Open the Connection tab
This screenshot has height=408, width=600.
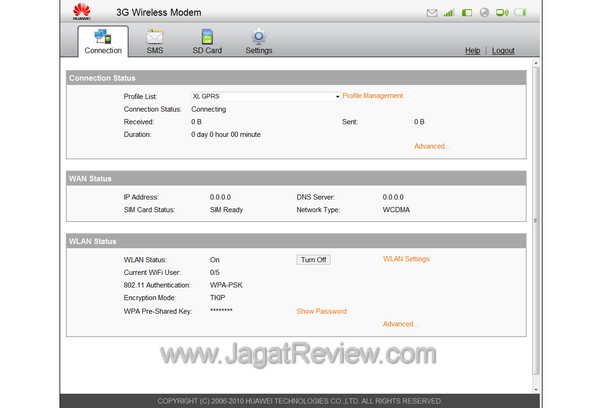103,41
